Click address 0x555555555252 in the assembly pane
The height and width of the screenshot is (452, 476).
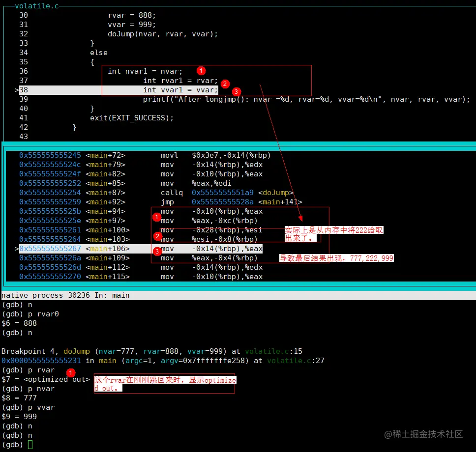(50, 184)
